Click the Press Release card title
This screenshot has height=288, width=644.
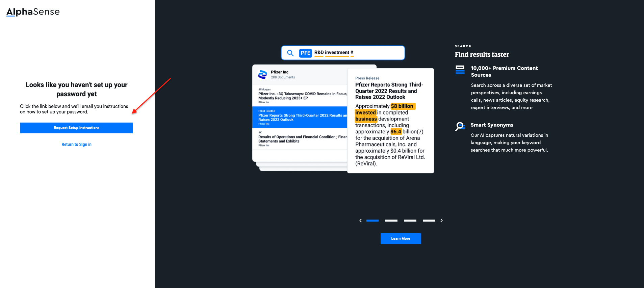389,91
